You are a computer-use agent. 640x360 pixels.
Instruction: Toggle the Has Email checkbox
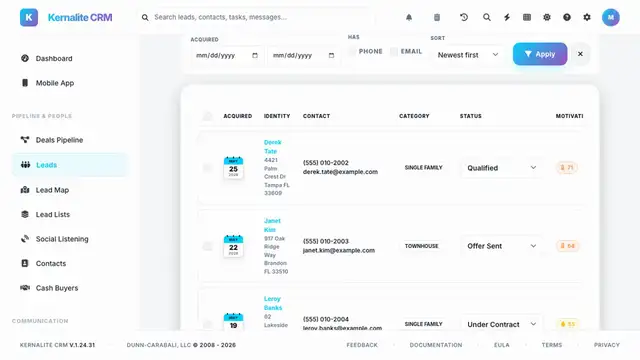pos(394,51)
